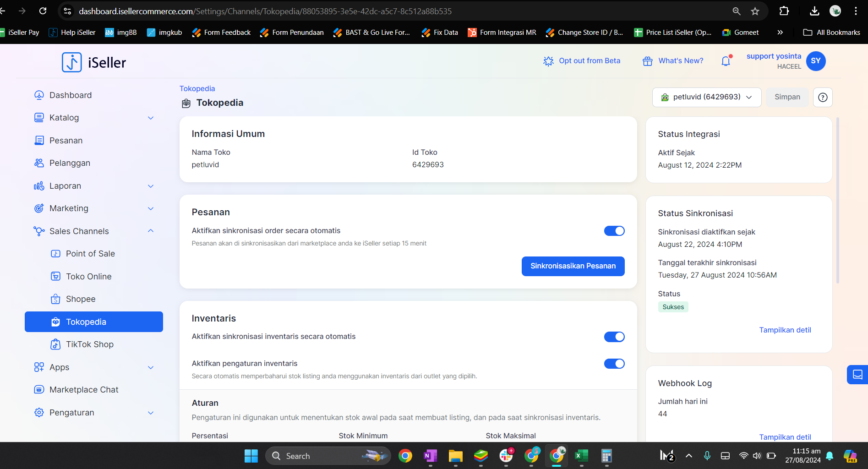Viewport: 868px width, 469px height.
Task: Toggle automatic order synchronization switch
Action: coord(614,231)
